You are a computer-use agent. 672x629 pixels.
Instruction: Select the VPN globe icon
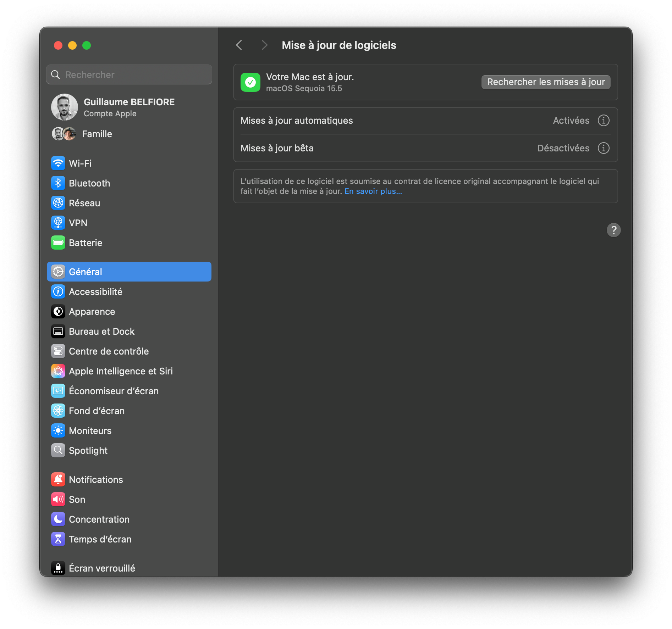pyautogui.click(x=58, y=223)
